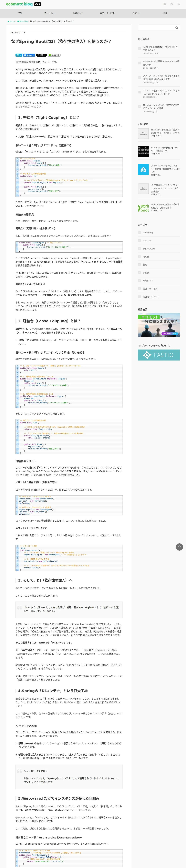This screenshot has height=868, width=186.
Task: Open the 現場ロイド category link in sidebar
Action: click(148, 281)
